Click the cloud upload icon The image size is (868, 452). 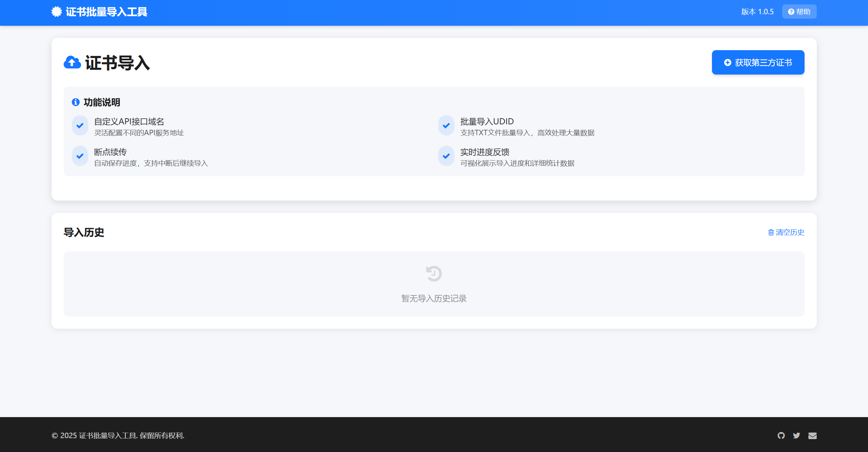[72, 62]
